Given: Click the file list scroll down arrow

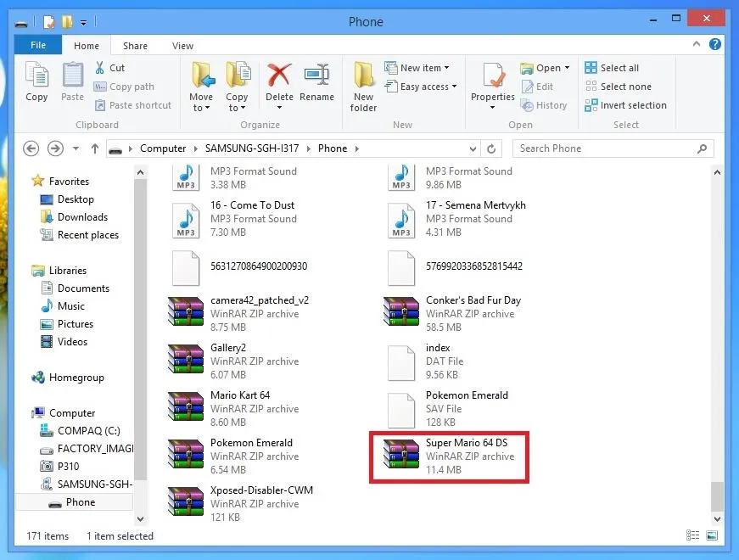Looking at the screenshot, I should pyautogui.click(x=717, y=519).
